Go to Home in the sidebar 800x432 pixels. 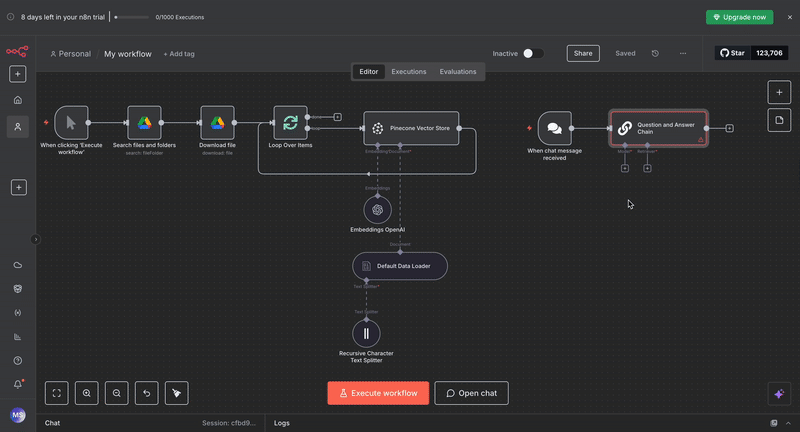(x=18, y=100)
